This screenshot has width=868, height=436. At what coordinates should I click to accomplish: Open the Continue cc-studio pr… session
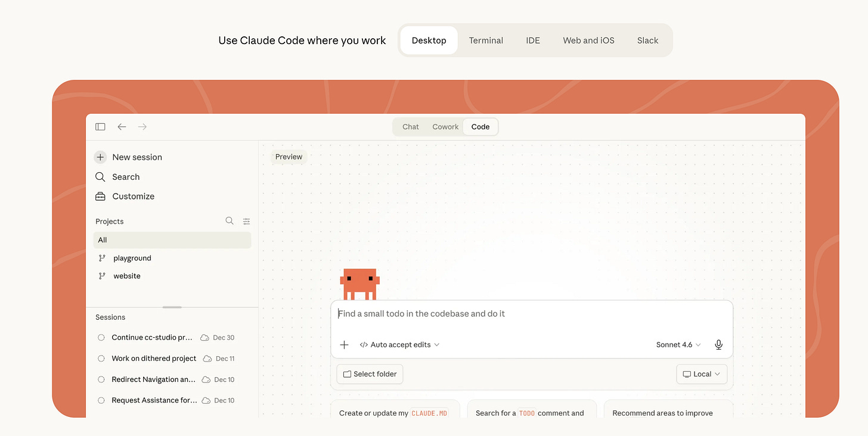152,338
